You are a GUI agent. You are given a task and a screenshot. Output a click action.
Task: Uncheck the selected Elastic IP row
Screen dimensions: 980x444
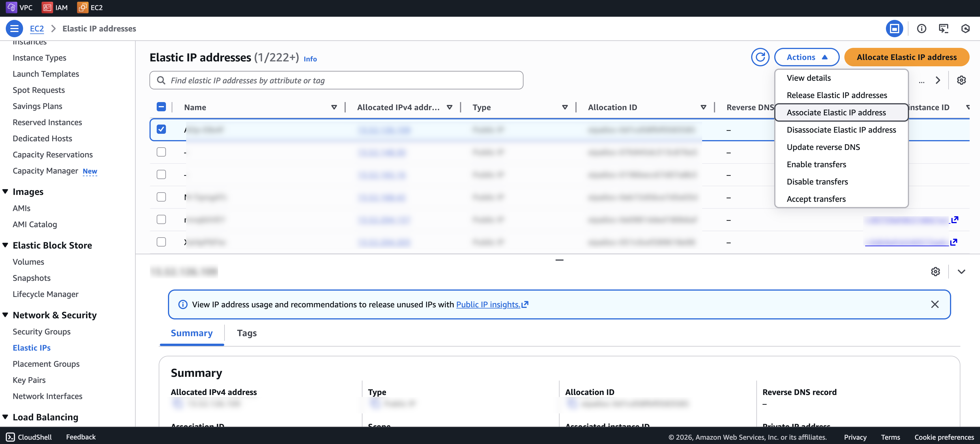click(x=161, y=129)
